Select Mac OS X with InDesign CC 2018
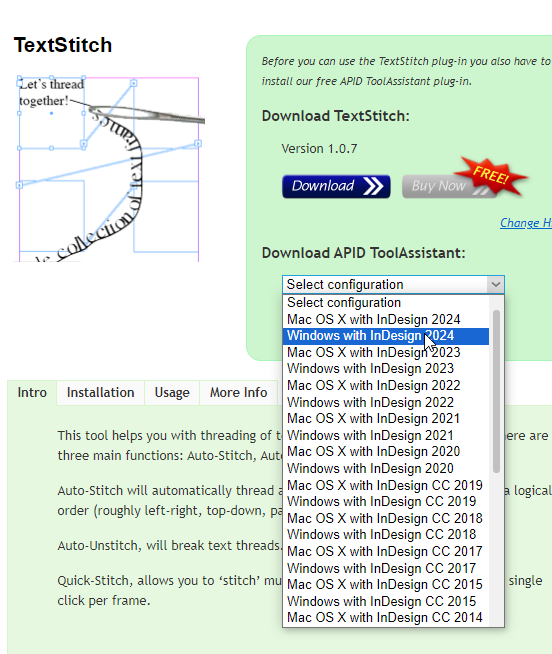The height and width of the screenshot is (654, 552). (x=386, y=518)
